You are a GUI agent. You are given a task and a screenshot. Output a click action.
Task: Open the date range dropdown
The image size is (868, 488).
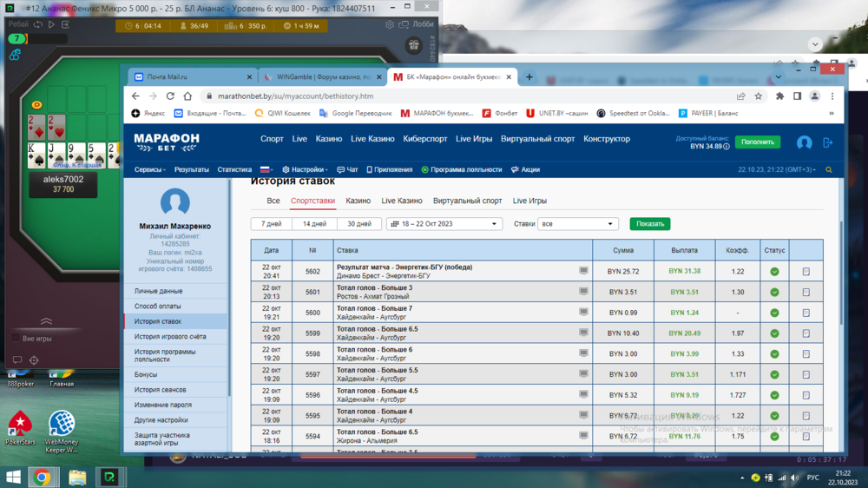[x=444, y=224]
